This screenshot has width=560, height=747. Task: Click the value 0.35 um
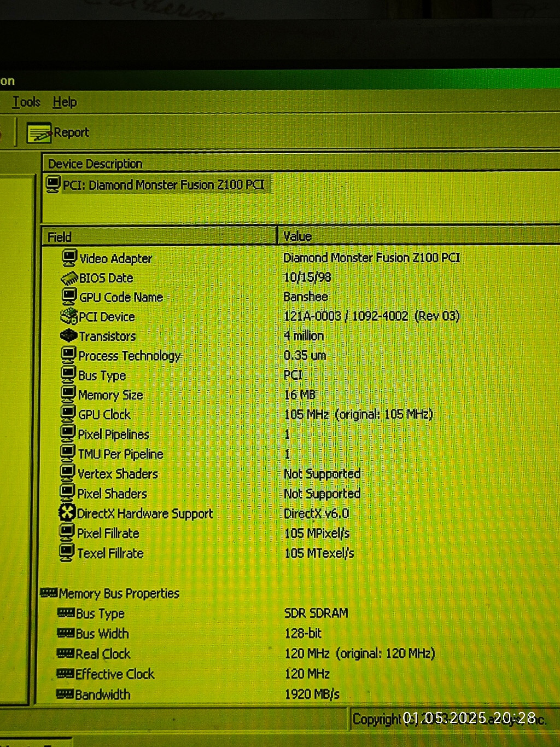pyautogui.click(x=305, y=355)
